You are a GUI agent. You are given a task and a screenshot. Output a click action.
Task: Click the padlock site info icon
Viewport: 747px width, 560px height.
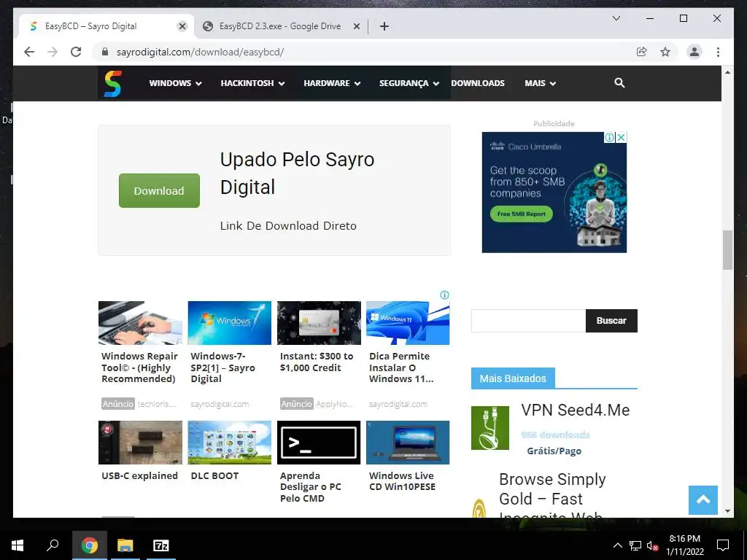pyautogui.click(x=105, y=52)
